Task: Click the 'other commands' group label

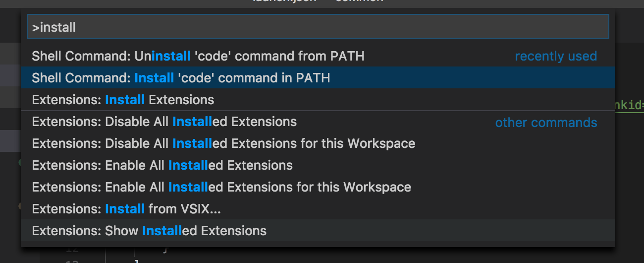Action: tap(546, 123)
